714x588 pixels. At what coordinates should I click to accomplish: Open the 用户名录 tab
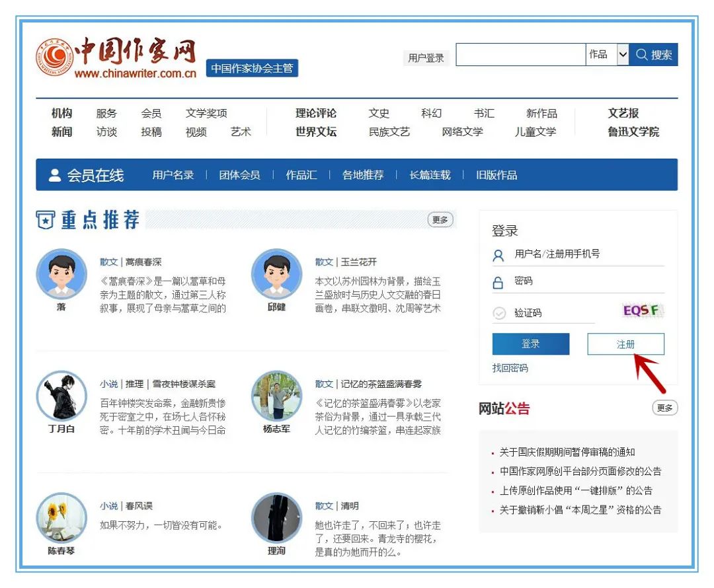pos(173,175)
